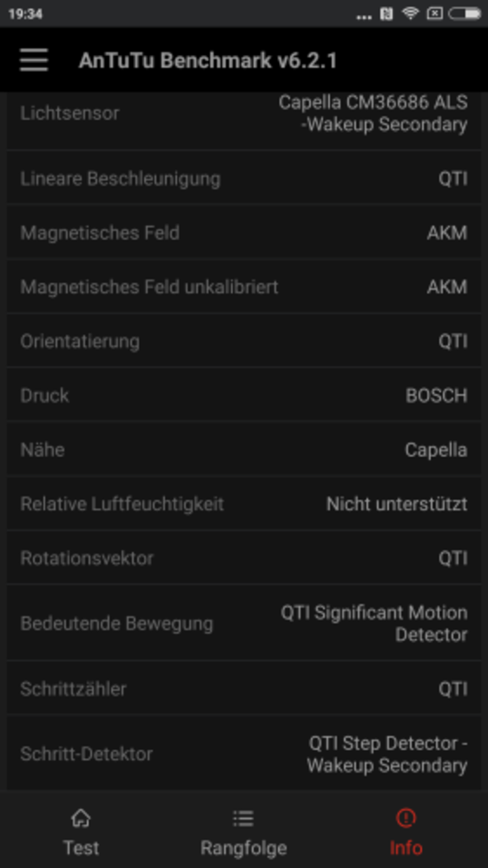Select the Relative Luftfeuchtigkeit row
Viewport: 488px width, 868px height.
(244, 504)
